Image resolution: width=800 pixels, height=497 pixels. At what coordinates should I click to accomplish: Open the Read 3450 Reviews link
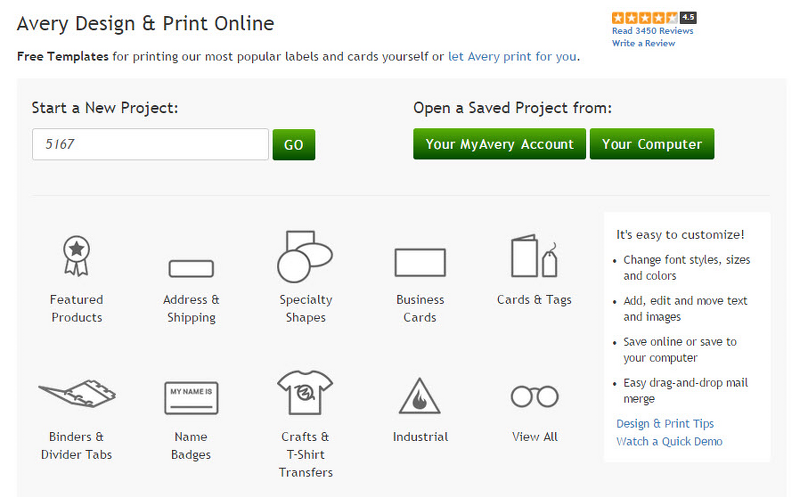[x=652, y=31]
